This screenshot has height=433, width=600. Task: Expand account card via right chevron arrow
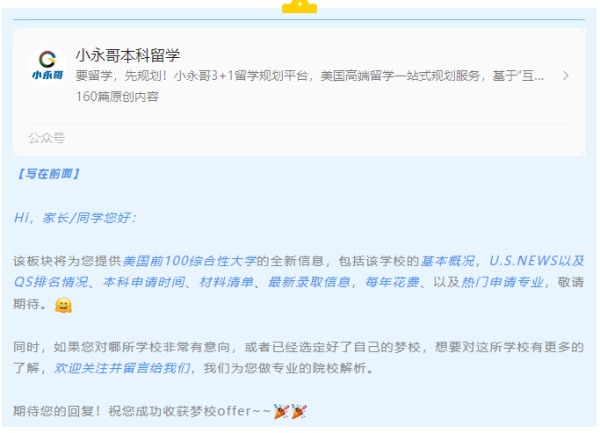pyautogui.click(x=566, y=76)
